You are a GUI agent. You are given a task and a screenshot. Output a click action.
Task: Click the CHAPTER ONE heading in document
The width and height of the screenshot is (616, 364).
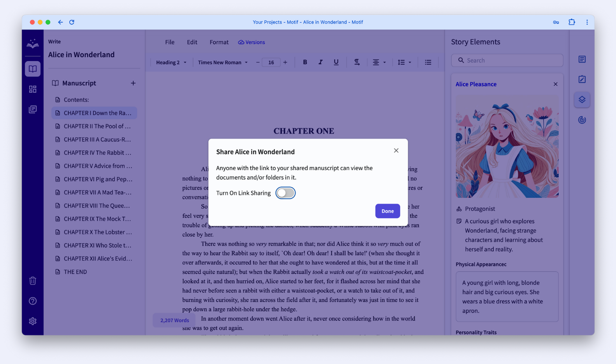[x=304, y=131]
